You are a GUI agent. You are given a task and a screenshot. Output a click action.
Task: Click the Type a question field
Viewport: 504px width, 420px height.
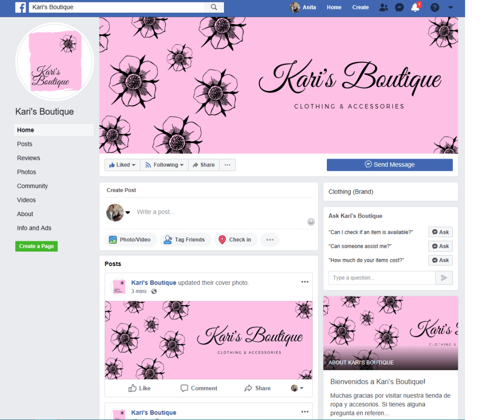[382, 278]
